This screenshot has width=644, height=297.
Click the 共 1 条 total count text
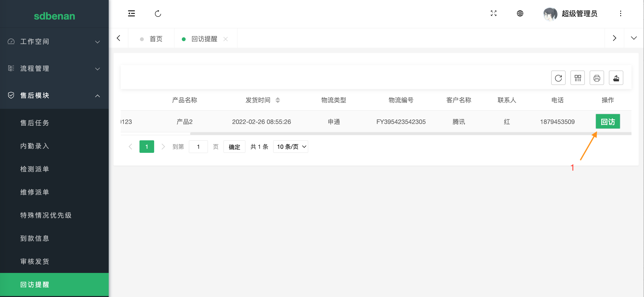click(259, 147)
